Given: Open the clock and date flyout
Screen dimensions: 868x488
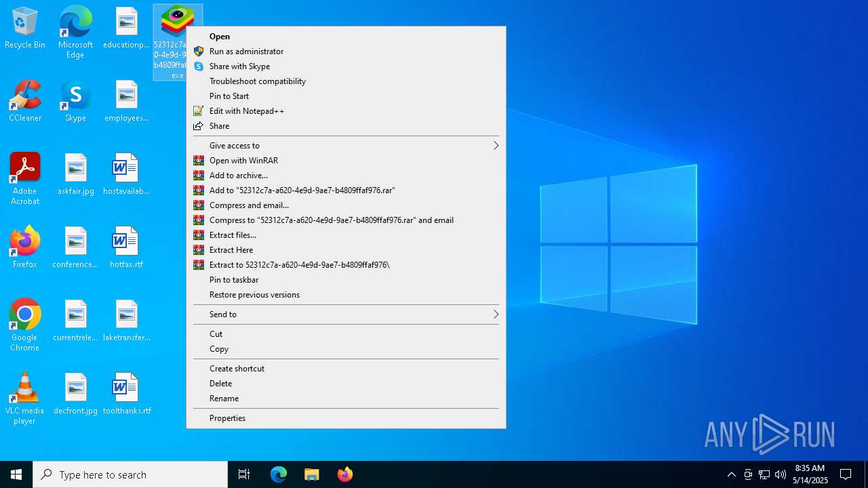Looking at the screenshot, I should point(810,474).
